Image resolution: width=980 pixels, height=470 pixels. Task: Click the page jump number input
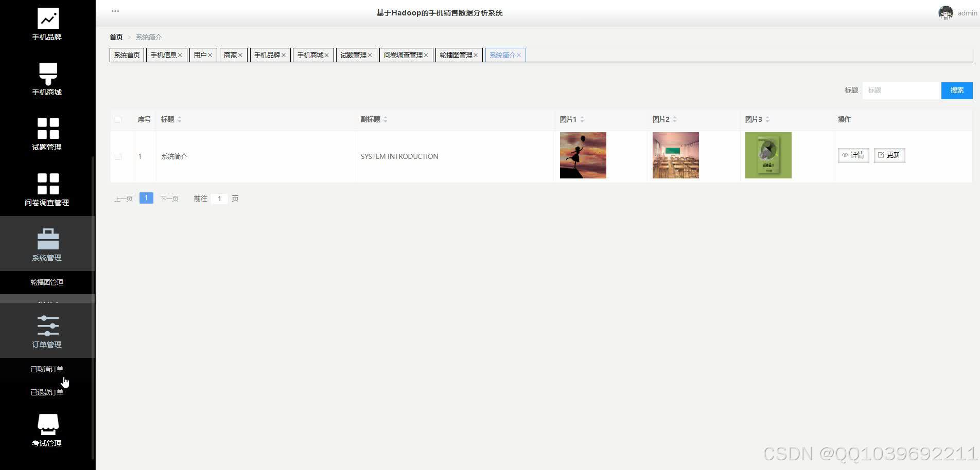point(219,198)
